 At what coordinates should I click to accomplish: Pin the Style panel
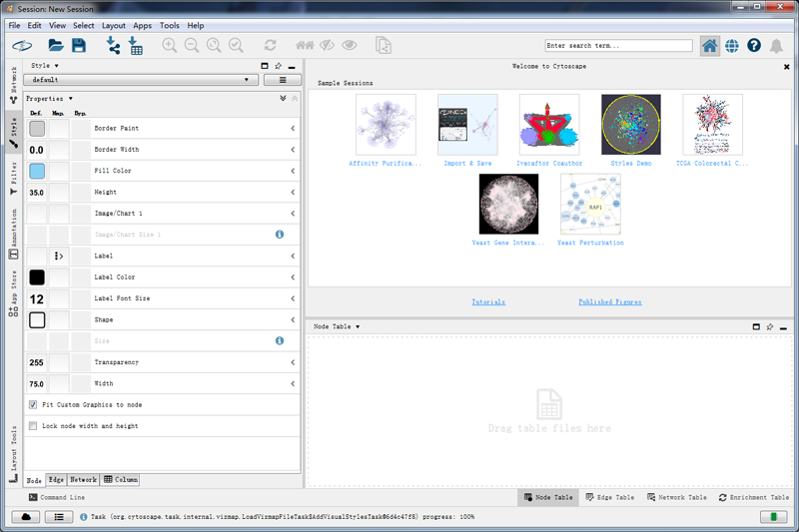tap(279, 66)
